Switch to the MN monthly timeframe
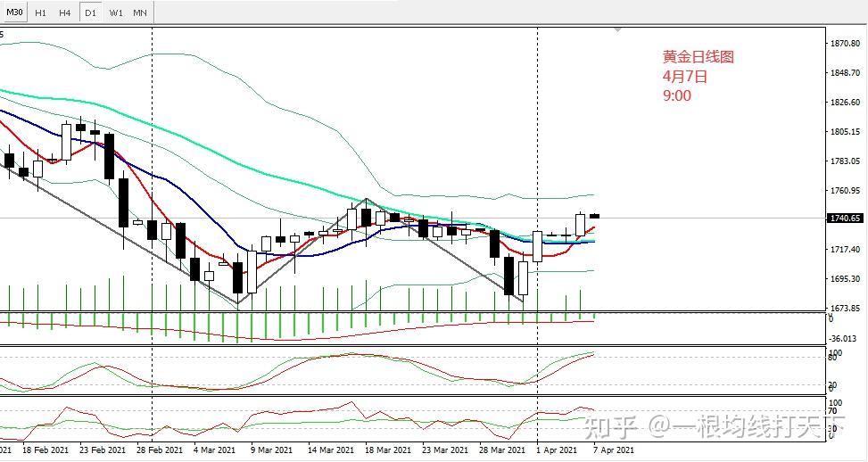Viewport: 868px width, 462px height. click(140, 12)
